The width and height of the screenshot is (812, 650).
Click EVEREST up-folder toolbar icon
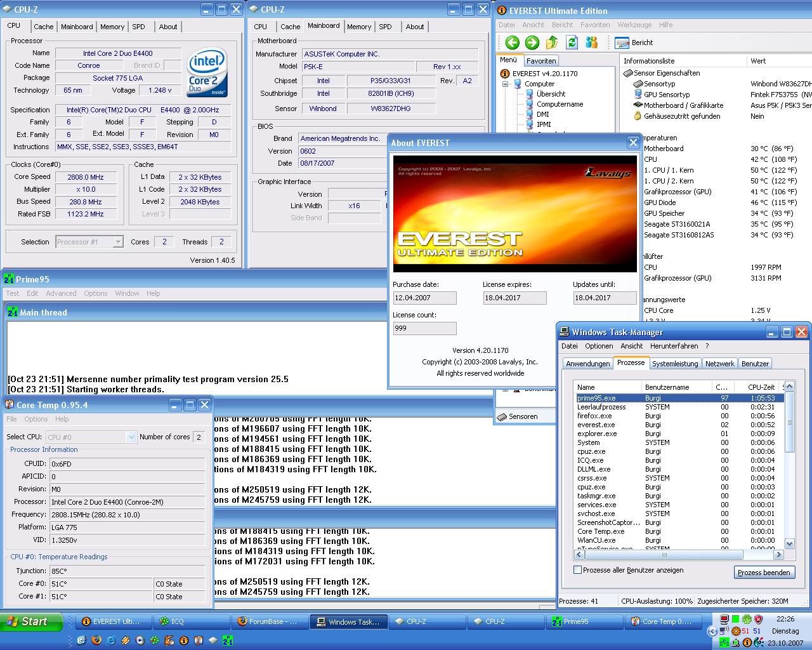point(552,43)
